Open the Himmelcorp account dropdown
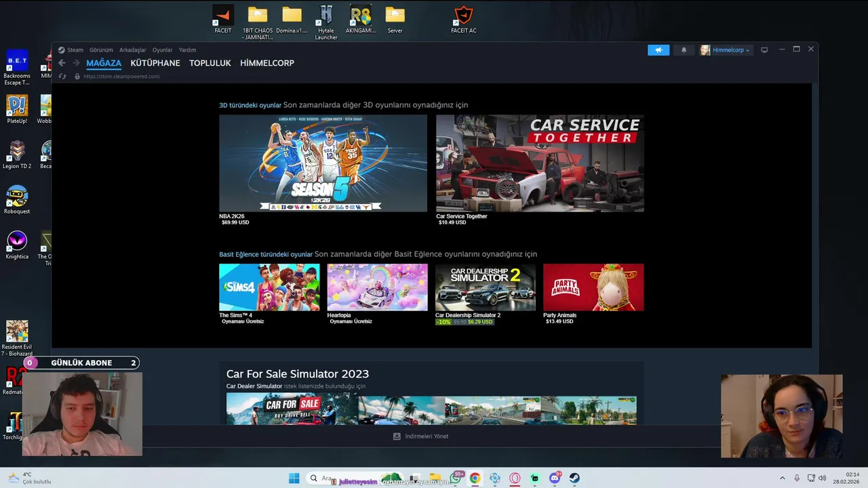The height and width of the screenshot is (488, 868). click(x=726, y=50)
